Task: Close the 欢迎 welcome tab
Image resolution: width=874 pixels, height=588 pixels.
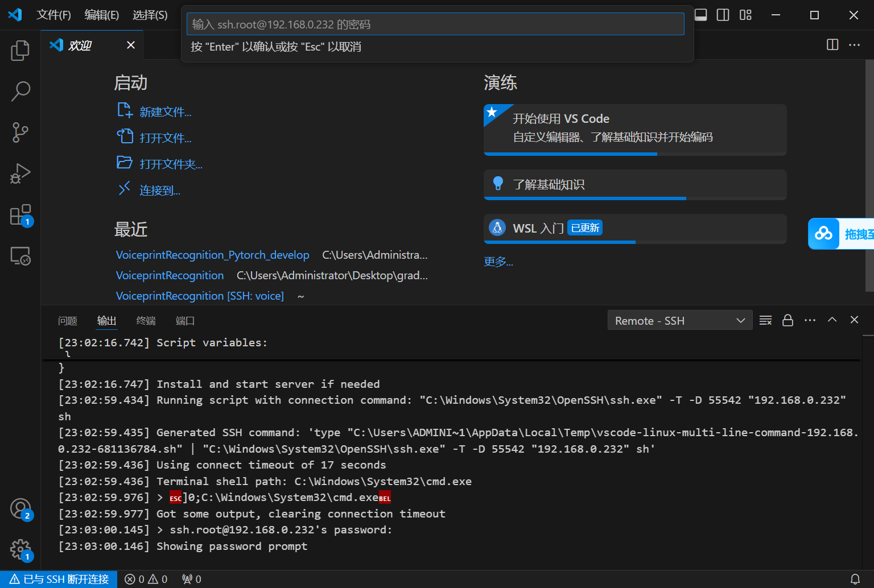Action: coord(131,45)
